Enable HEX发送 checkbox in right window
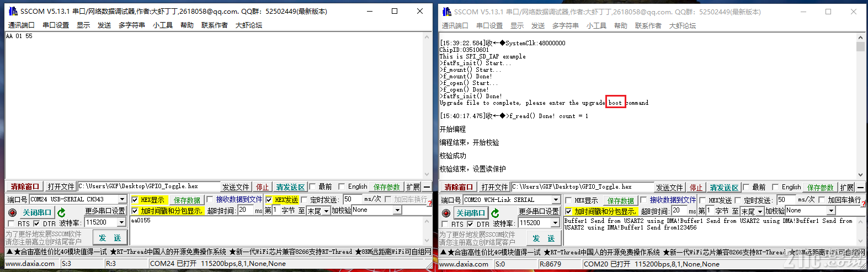This screenshot has width=868, height=272. click(702, 200)
